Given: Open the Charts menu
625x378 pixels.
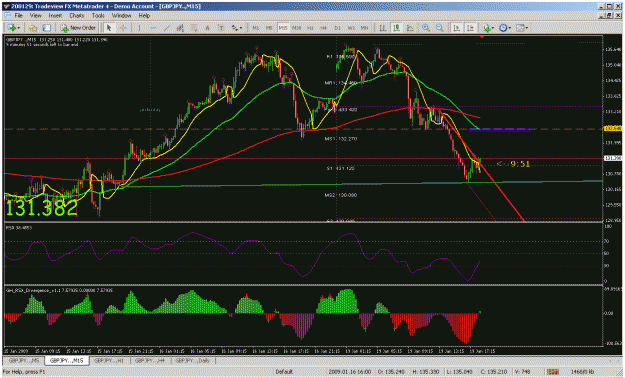Looking at the screenshot, I should (x=77, y=16).
